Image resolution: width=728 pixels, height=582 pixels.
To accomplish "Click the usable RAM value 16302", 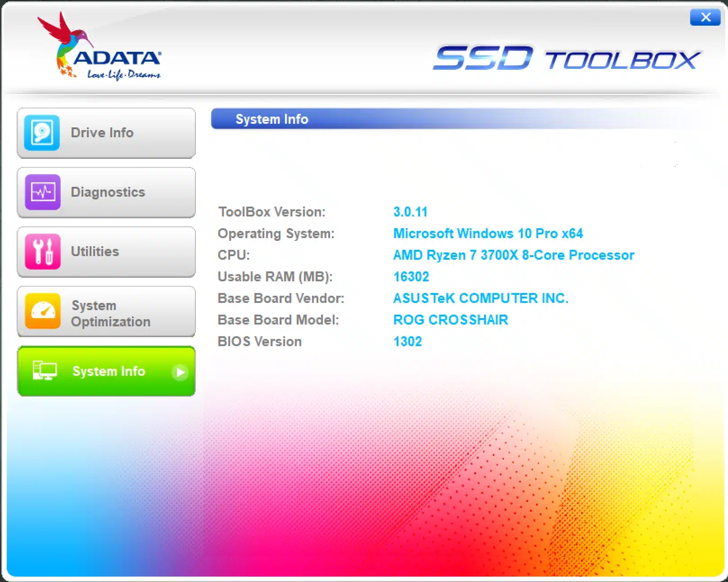I will tap(411, 277).
